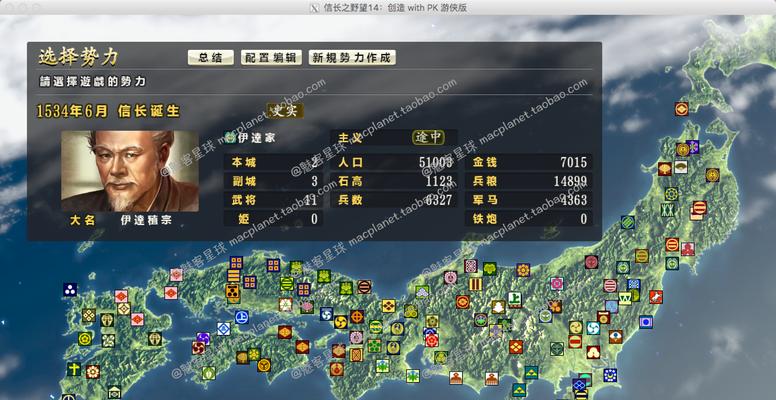The width and height of the screenshot is (776, 400).
Task: Select the white flower crest in southern Kyushu
Action: pyautogui.click(x=93, y=371)
